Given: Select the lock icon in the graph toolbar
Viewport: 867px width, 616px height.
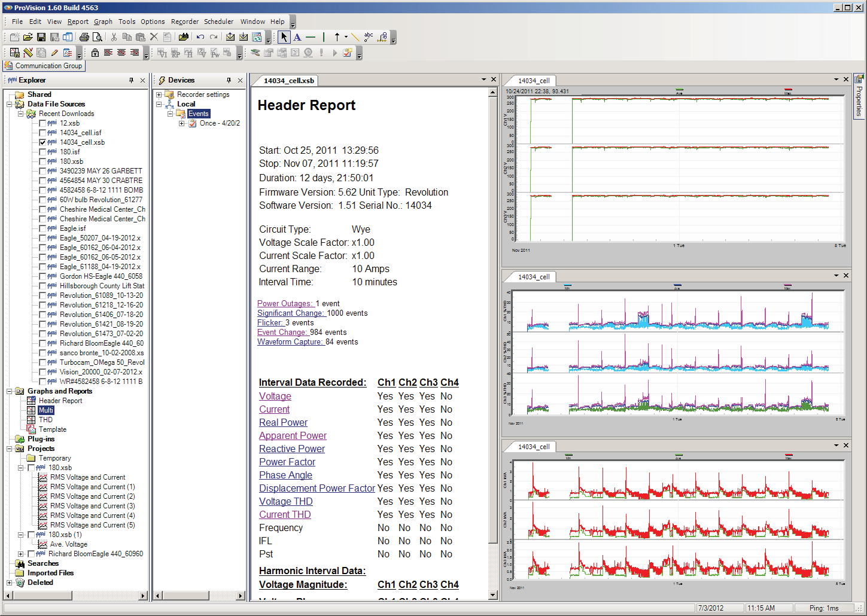Looking at the screenshot, I should [x=96, y=52].
